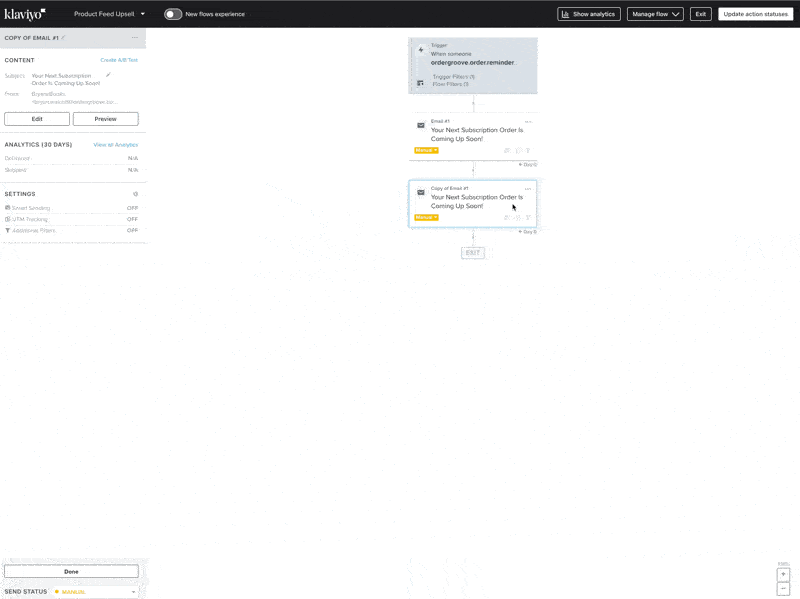Open the sidebar three-dot options menu
This screenshot has width=800, height=599.
point(135,37)
